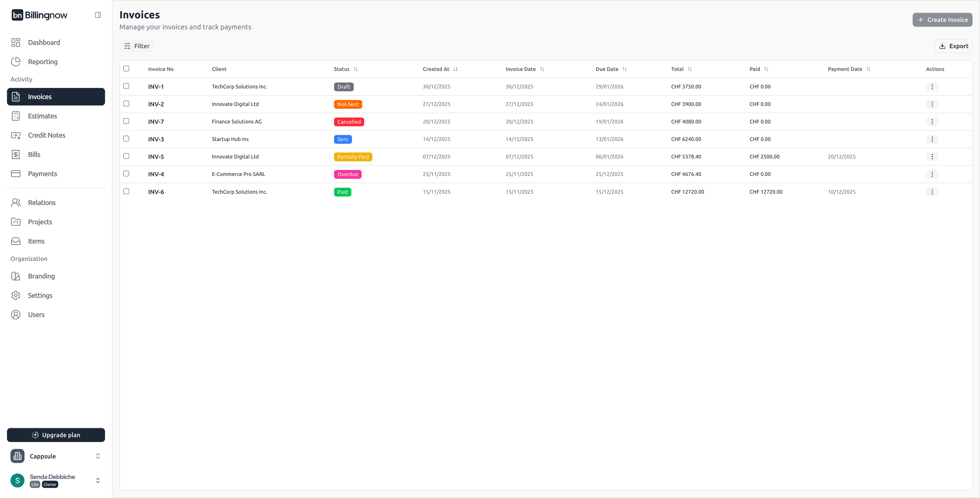Open the Filter options
This screenshot has width=980, height=498.
pyautogui.click(x=137, y=46)
